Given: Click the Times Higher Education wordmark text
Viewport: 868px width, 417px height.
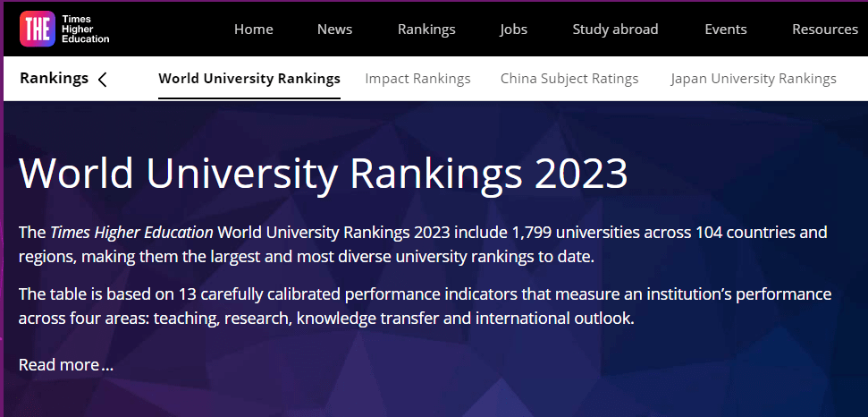Looking at the screenshot, I should click(86, 30).
